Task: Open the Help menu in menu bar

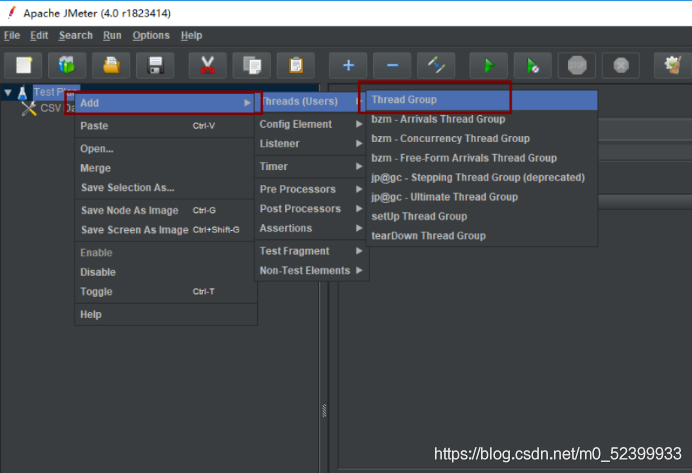Action: 192,35
